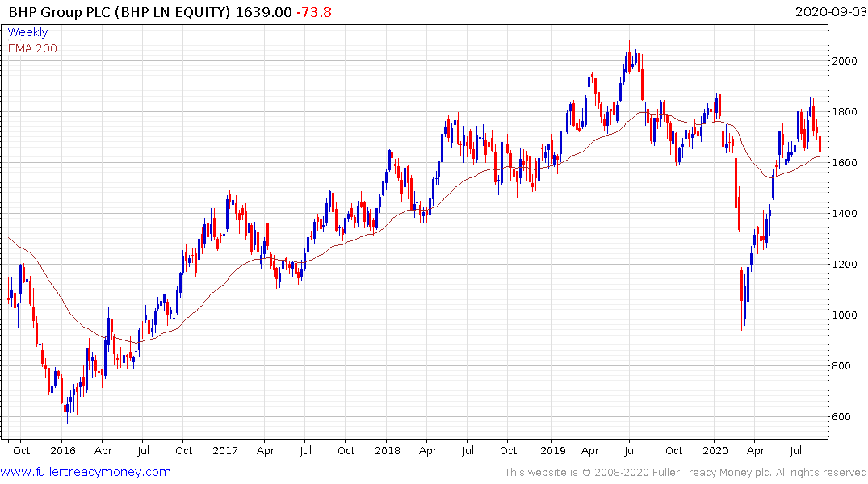This screenshot has width=868, height=484.
Task: Click the January 2016 low candlestick
Action: coord(68,409)
